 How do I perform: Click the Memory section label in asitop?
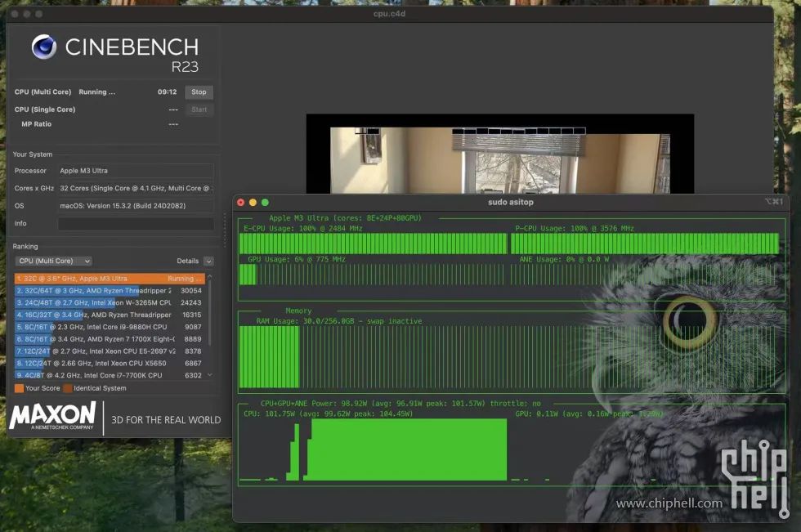click(x=298, y=311)
